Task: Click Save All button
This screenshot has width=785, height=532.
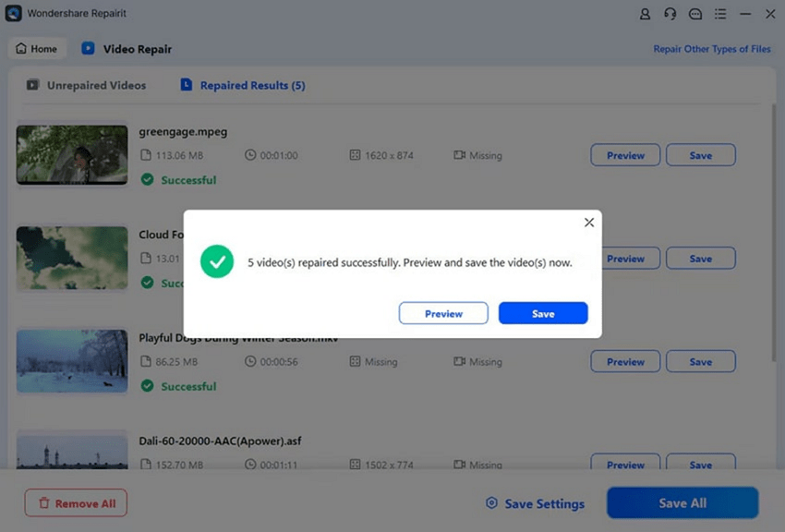Action: click(682, 503)
